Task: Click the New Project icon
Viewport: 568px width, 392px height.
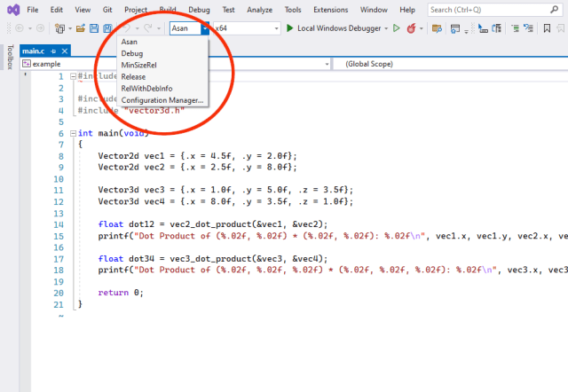Action: click(x=59, y=28)
